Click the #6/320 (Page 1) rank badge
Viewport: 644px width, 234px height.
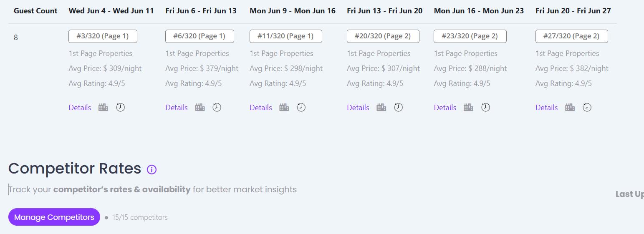(200, 36)
